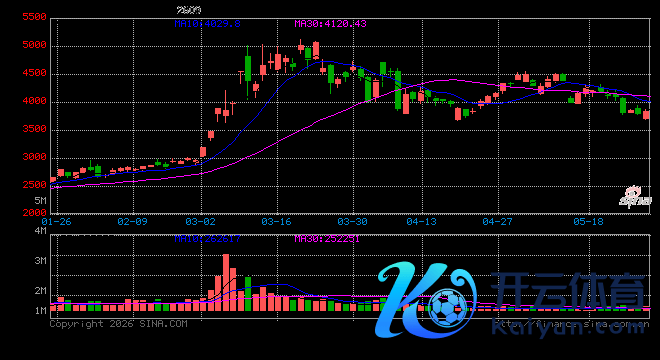Screen dimensions: 660x360
Task: Select the 3500 price axis label
Action: tap(34, 129)
